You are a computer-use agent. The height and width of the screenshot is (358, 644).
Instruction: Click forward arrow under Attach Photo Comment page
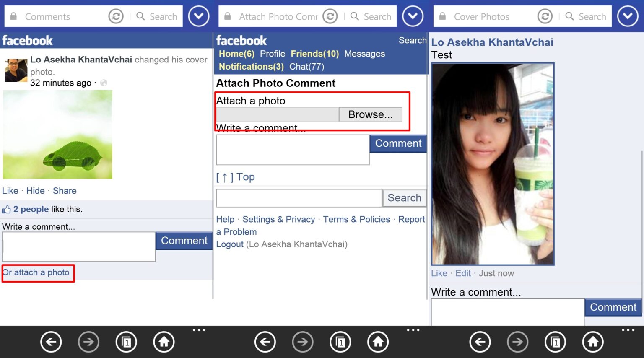pos(303,342)
